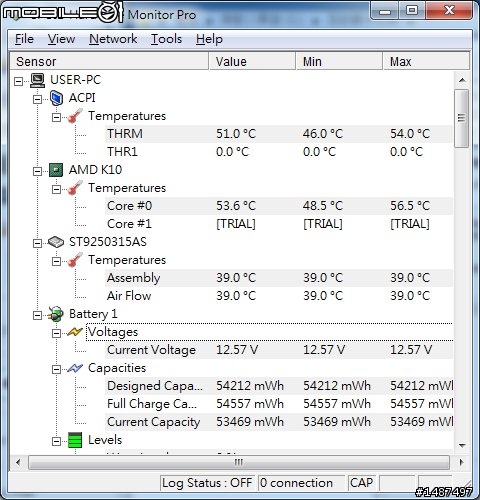The height and width of the screenshot is (500, 480).
Task: Click the Sensor column header
Action: click(109, 61)
